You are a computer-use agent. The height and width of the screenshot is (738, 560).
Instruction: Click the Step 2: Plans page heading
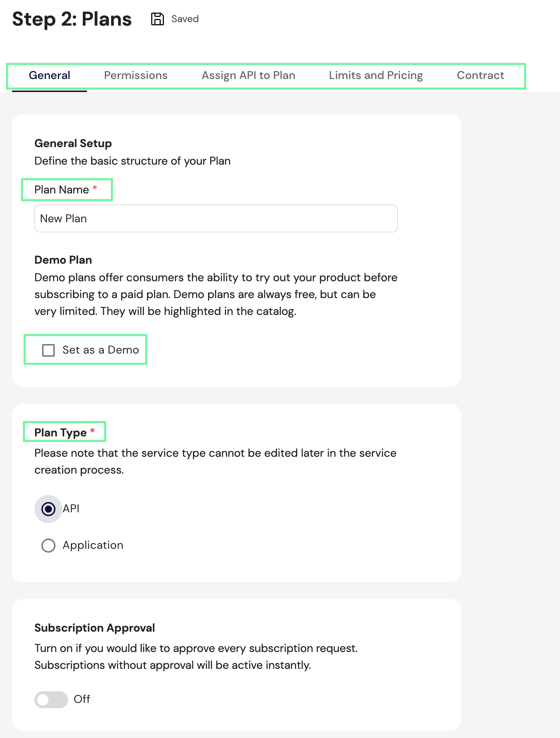click(x=72, y=19)
